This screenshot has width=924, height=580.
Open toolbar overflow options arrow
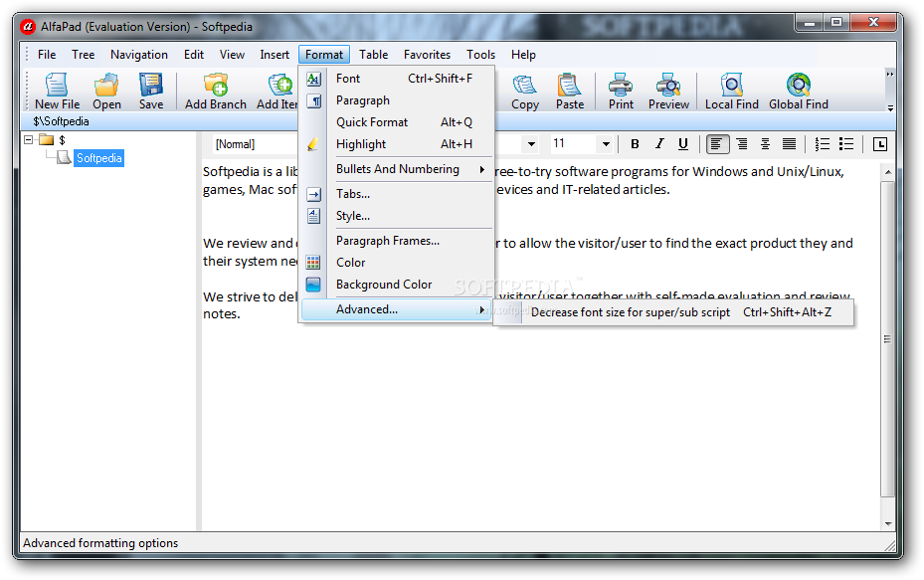coord(890,108)
